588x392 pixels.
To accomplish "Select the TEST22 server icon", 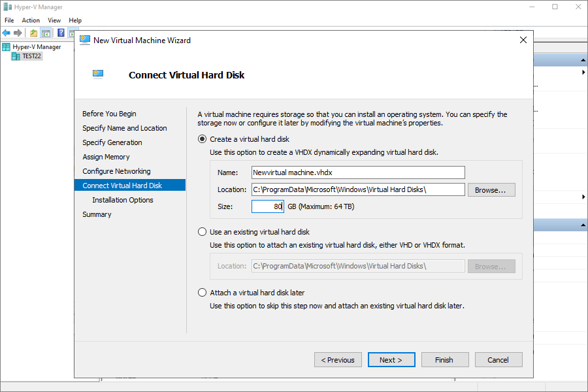I will tap(16, 56).
